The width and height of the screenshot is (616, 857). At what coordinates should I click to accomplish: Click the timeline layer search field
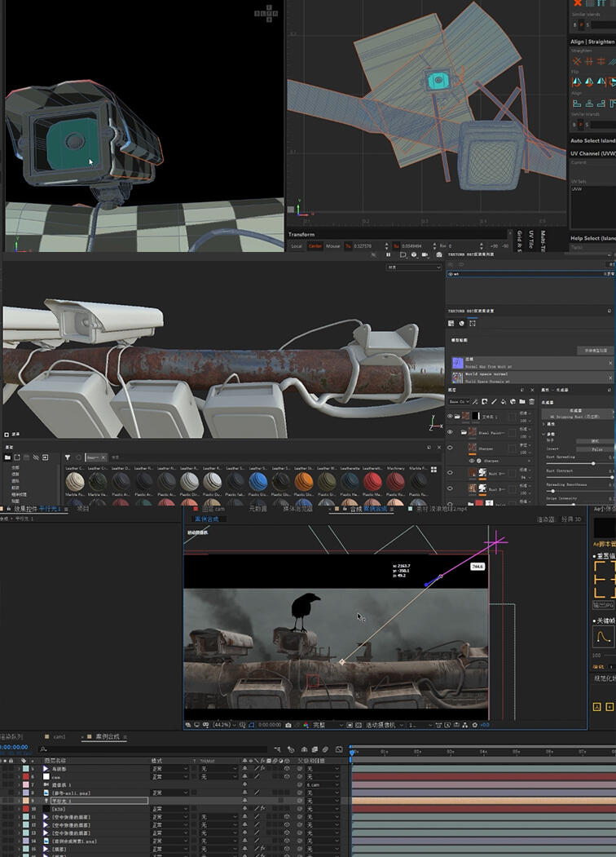[x=153, y=749]
